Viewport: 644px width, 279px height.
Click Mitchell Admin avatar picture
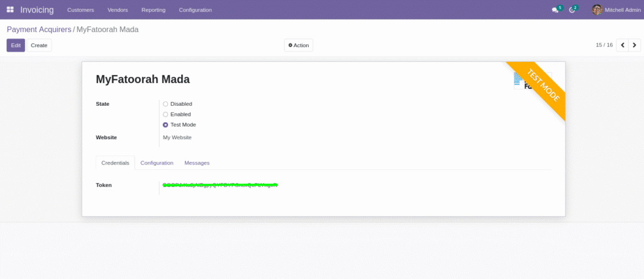[x=597, y=10]
